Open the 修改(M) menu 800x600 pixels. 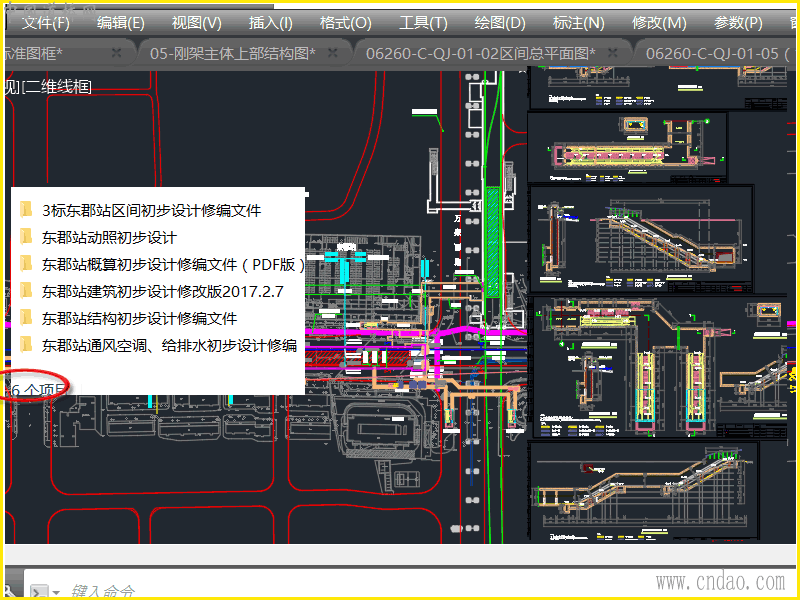pos(659,23)
